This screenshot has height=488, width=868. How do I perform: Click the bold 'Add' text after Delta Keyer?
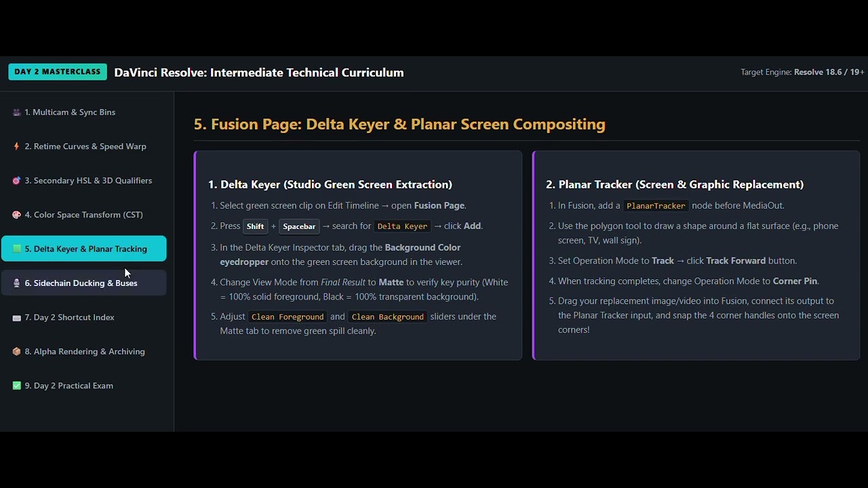[472, 226]
